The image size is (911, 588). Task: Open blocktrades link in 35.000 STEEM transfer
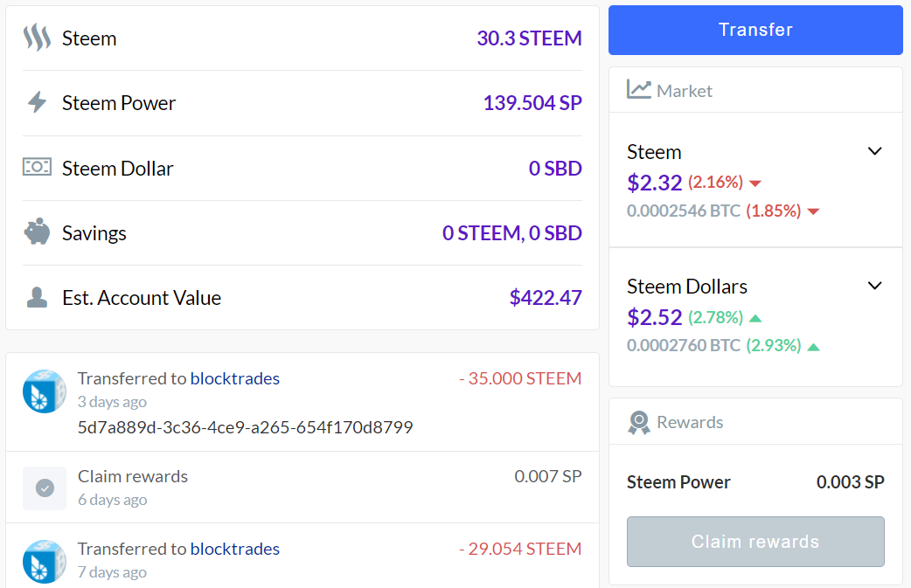point(234,378)
